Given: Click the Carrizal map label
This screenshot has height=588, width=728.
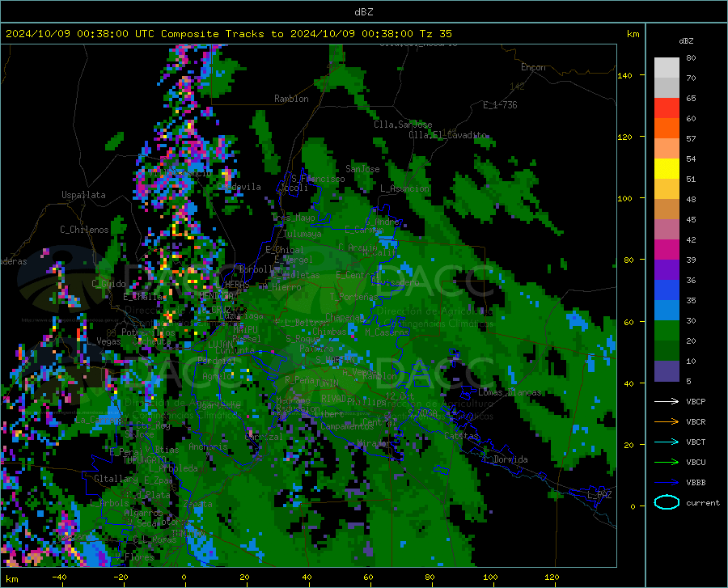Looking at the screenshot, I should coord(263,437).
